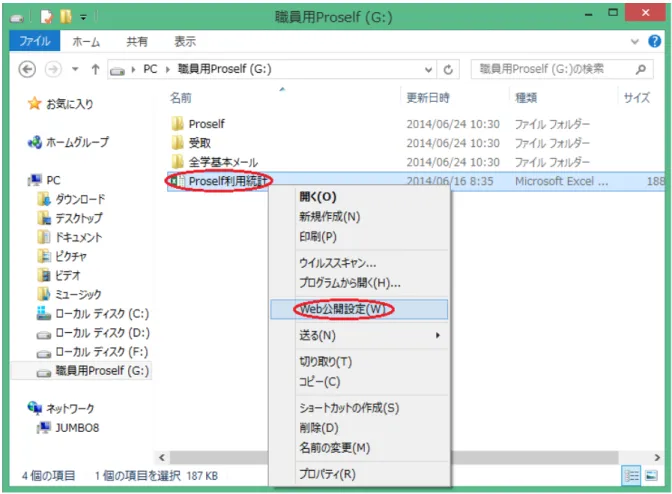Focus the 職員用Proself (G:) search box
This screenshot has height=494, width=672.
[x=562, y=69]
